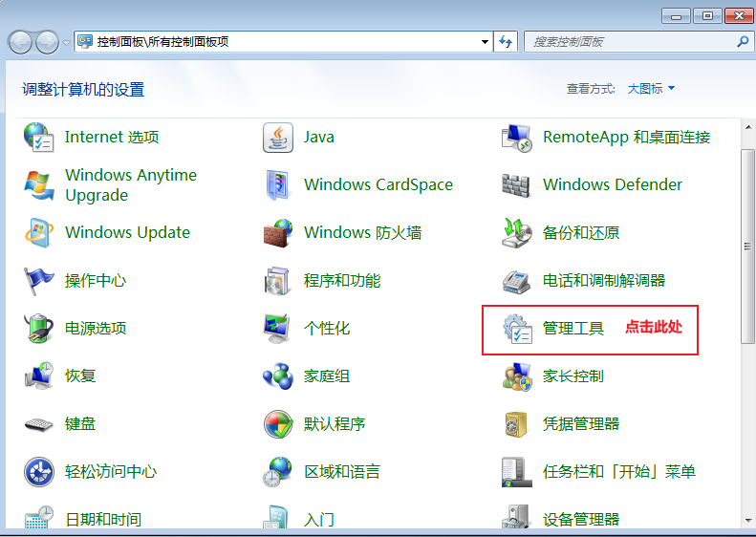This screenshot has height=537, width=756.
Task: Click the 家庭组 spheres icon
Action: click(278, 376)
